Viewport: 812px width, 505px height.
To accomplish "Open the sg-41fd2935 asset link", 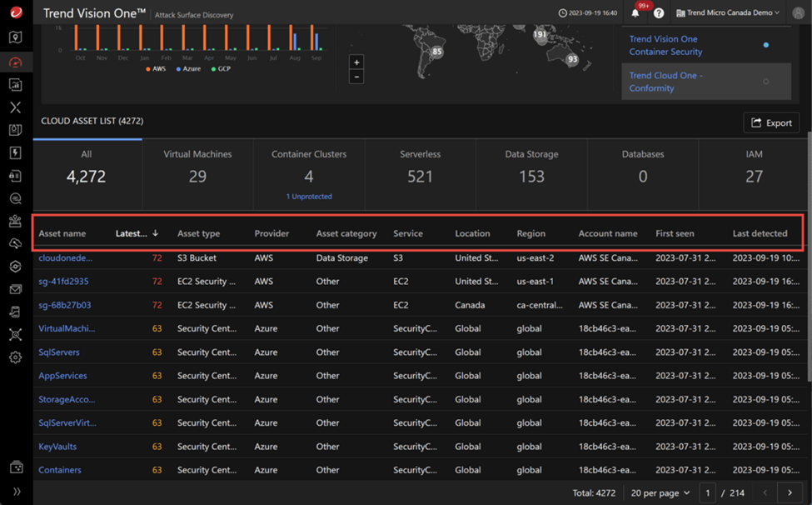I will tap(63, 281).
